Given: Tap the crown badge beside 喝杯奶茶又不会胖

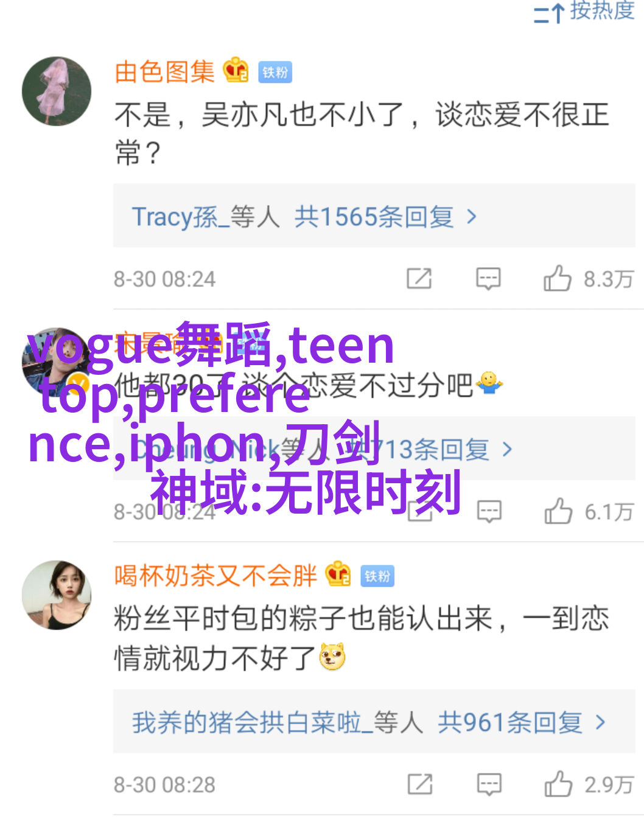Looking at the screenshot, I should pos(338,574).
